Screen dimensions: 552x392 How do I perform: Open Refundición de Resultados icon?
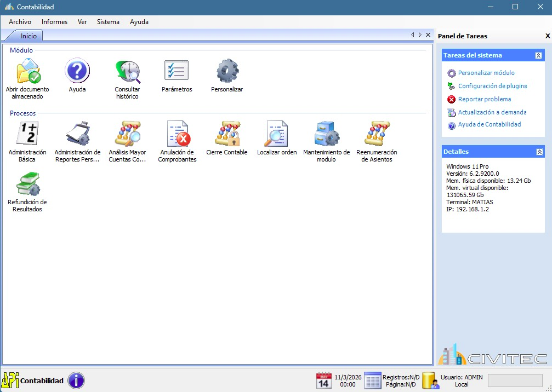point(28,184)
